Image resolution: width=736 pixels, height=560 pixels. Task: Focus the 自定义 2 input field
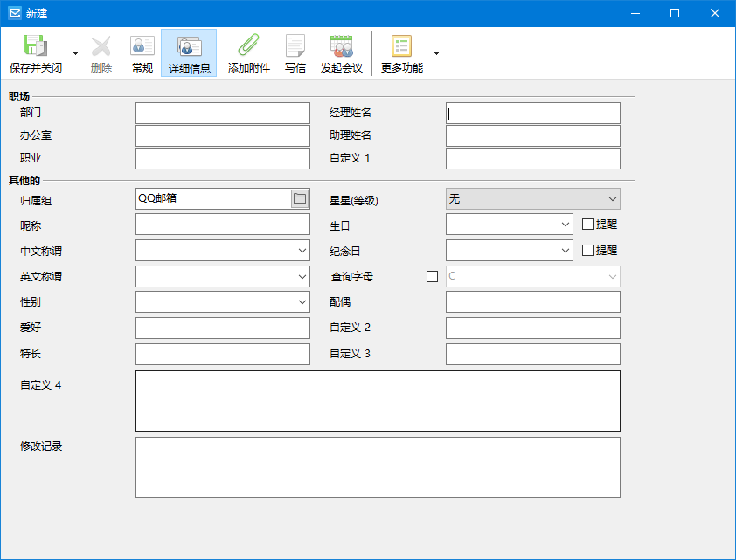[x=533, y=328]
